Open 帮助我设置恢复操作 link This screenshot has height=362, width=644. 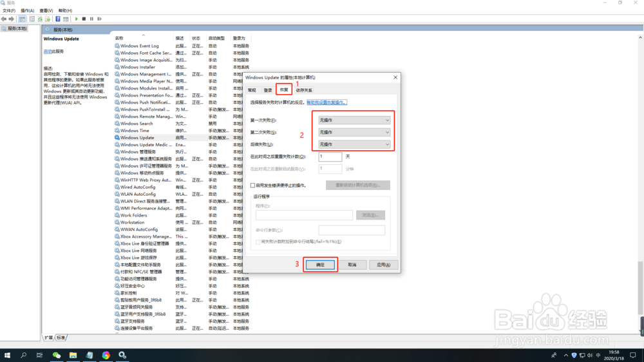[327, 102]
